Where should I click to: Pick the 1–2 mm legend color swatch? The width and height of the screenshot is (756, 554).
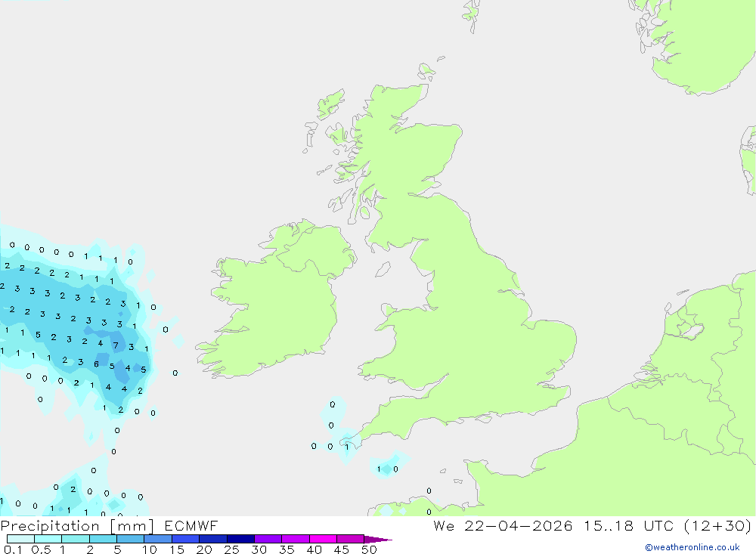76,539
